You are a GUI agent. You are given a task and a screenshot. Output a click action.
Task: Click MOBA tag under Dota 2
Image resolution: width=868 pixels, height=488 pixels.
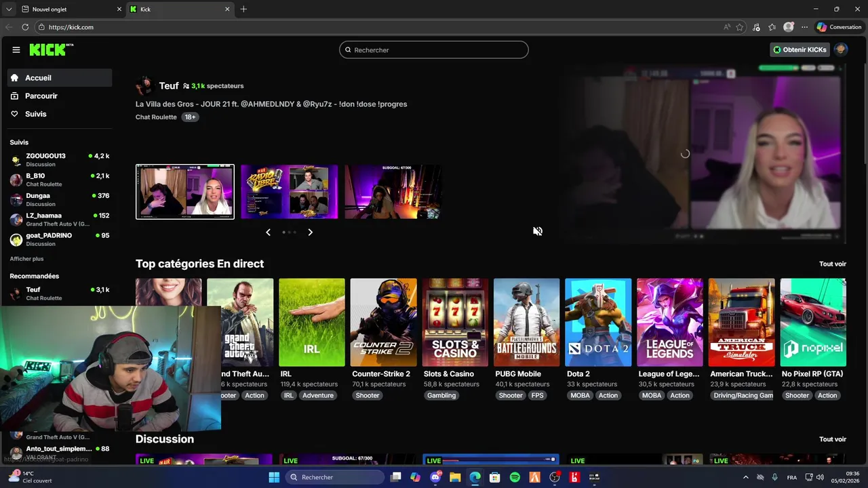580,396
